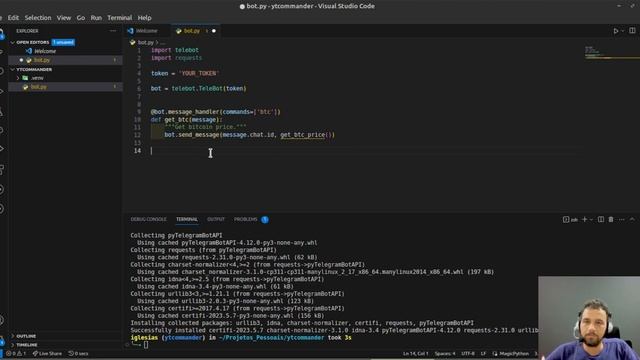Maximize the panel with chevron up
Viewport: 640px width, 360px height.
pos(632,220)
